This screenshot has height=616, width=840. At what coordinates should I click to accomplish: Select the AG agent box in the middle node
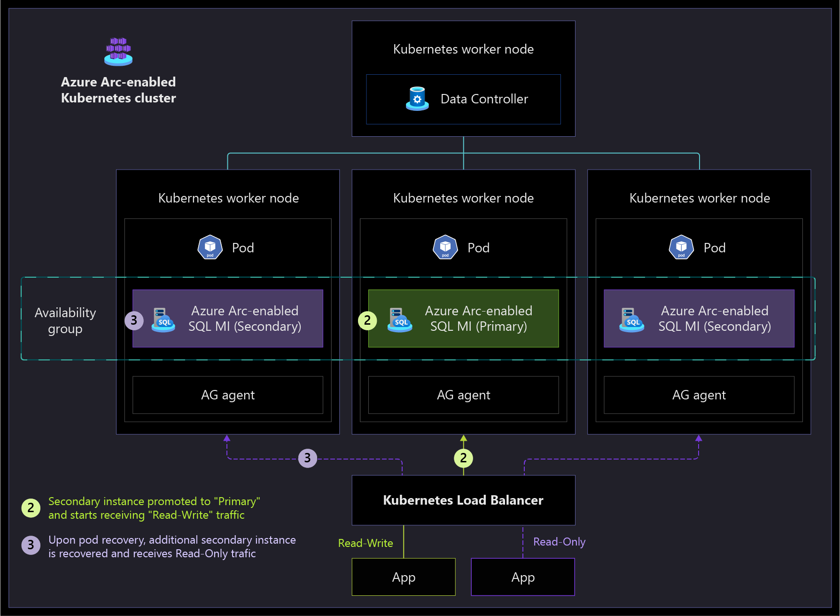[463, 395]
